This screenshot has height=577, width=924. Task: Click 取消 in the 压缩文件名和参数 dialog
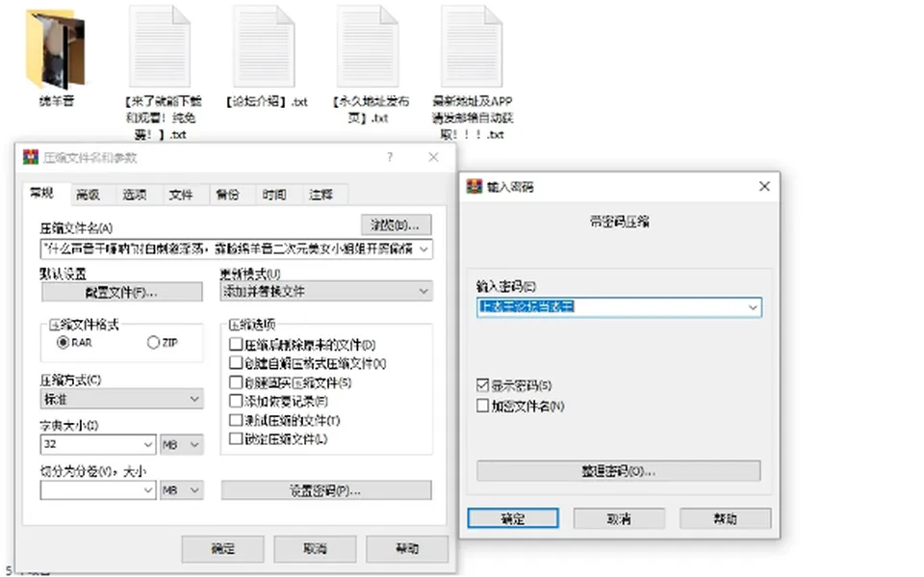coord(316,549)
